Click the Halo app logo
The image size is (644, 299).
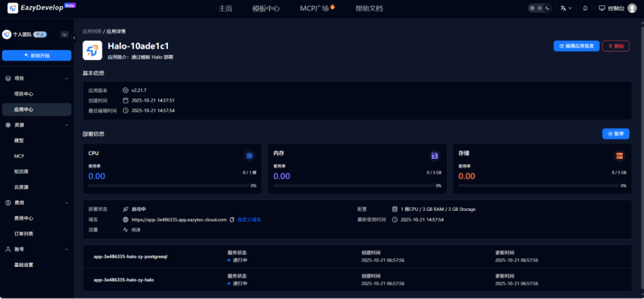92,50
